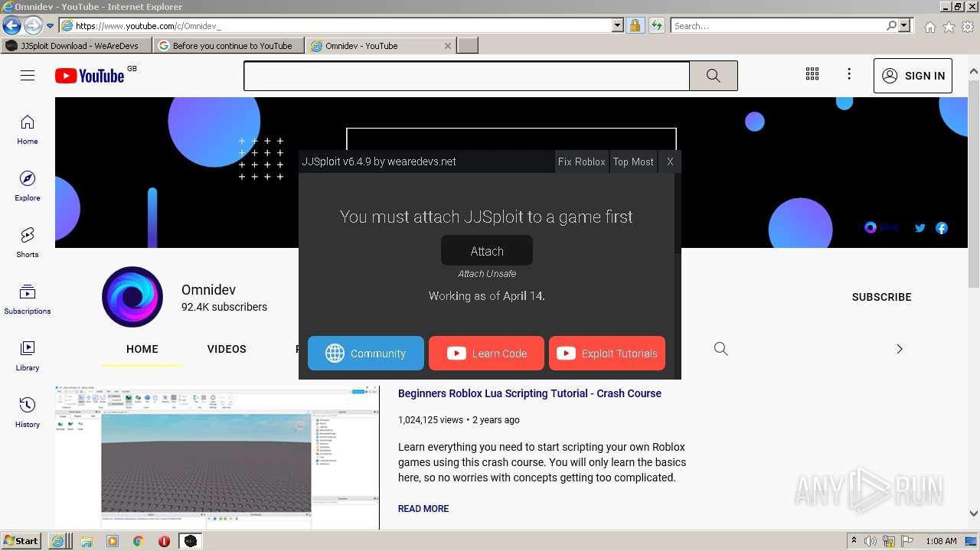
Task: Click the Attach Unsafe link
Action: point(487,274)
